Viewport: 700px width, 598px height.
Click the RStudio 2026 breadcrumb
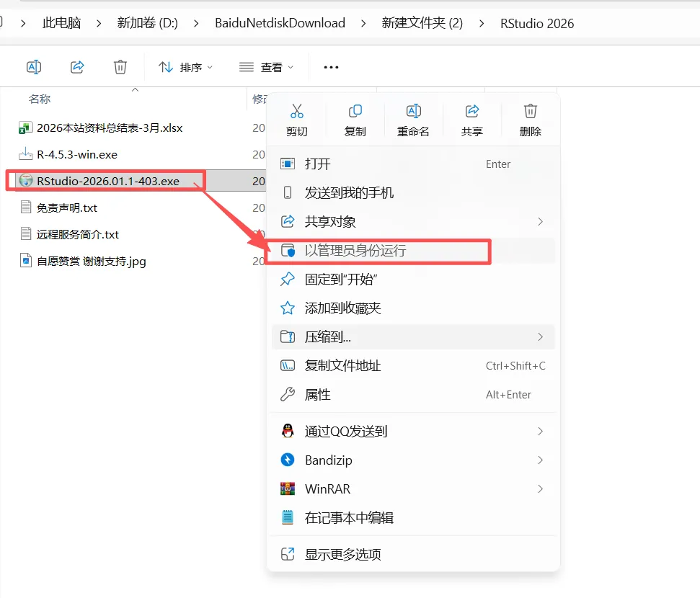pyautogui.click(x=537, y=23)
